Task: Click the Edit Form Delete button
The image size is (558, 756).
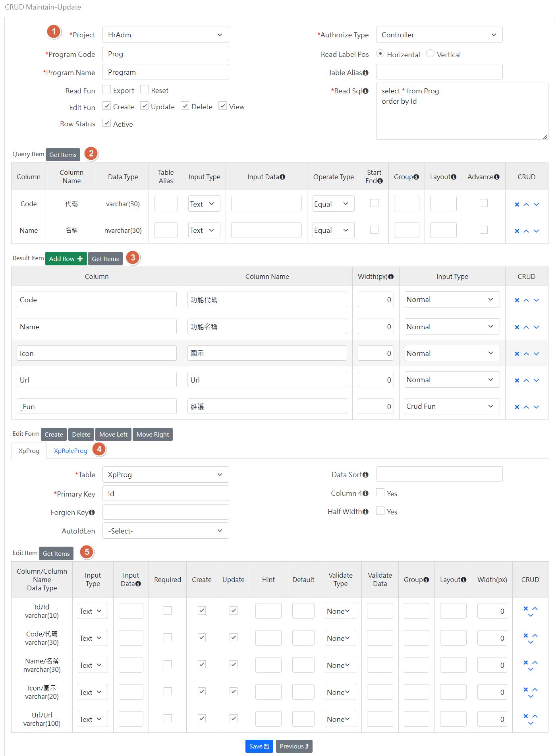Action: pos(81,434)
